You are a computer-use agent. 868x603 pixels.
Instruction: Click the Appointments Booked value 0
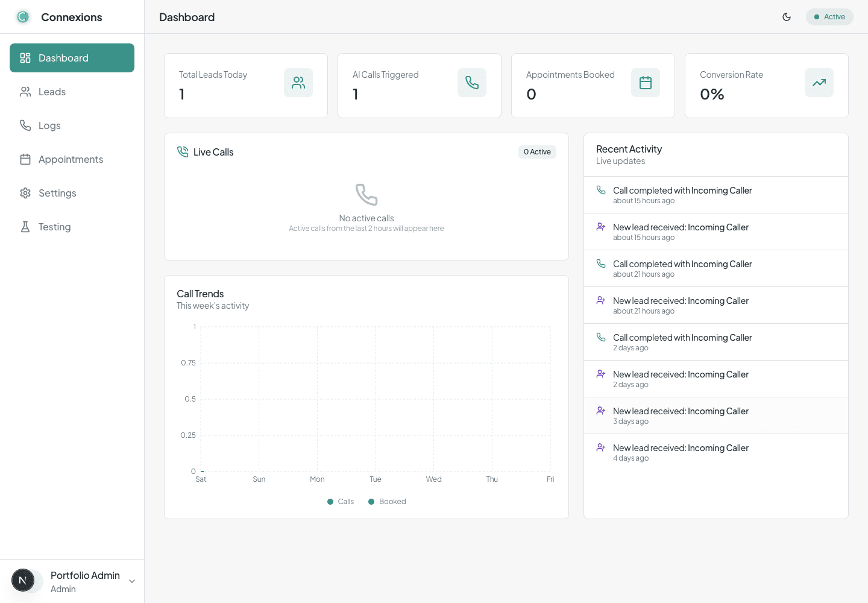(x=531, y=94)
